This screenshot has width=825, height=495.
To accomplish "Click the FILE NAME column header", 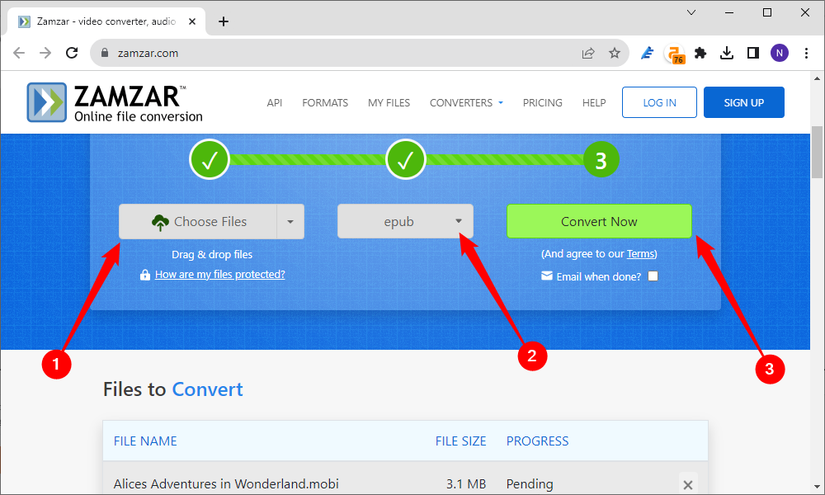I will tap(145, 441).
